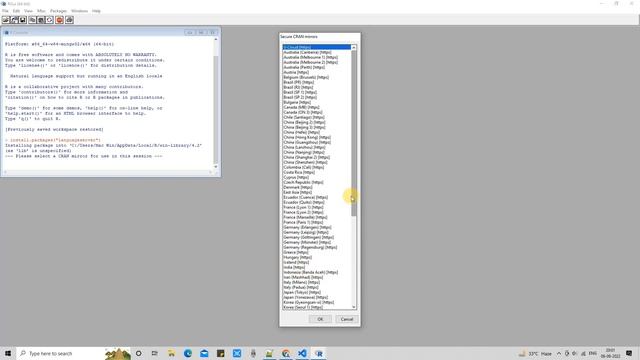Open the Edit menu
640x360 pixels.
(16, 11)
